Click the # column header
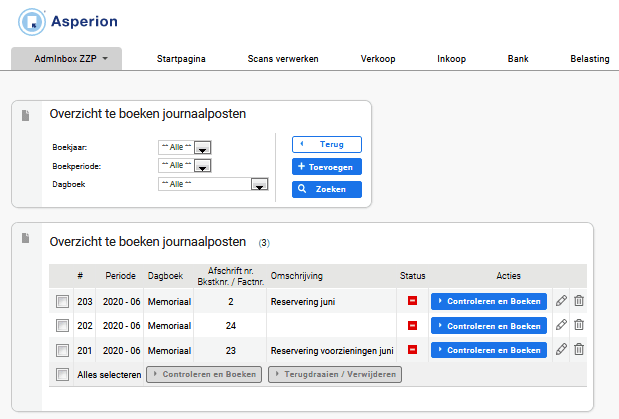 click(x=80, y=276)
